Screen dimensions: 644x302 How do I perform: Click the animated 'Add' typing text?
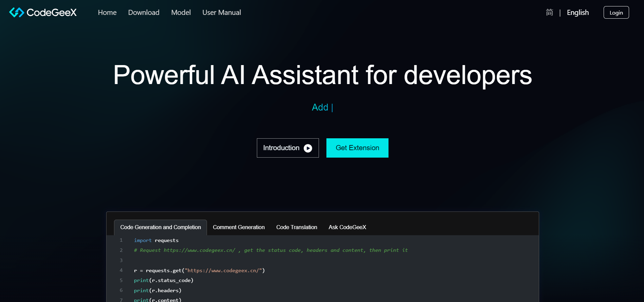pos(320,107)
